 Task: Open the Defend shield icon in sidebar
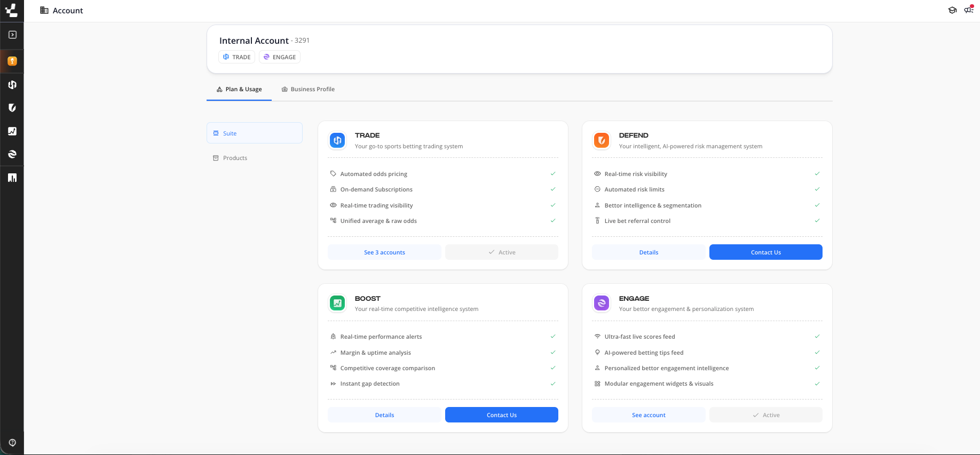coord(12,108)
